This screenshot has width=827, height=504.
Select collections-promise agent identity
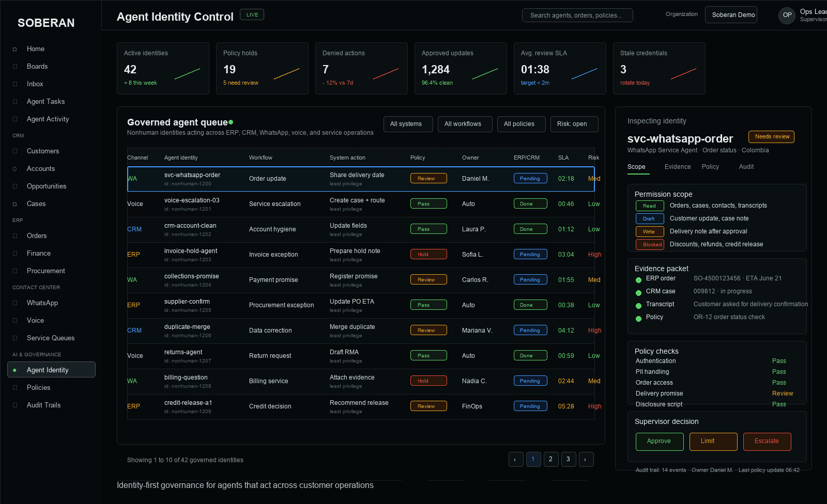192,276
